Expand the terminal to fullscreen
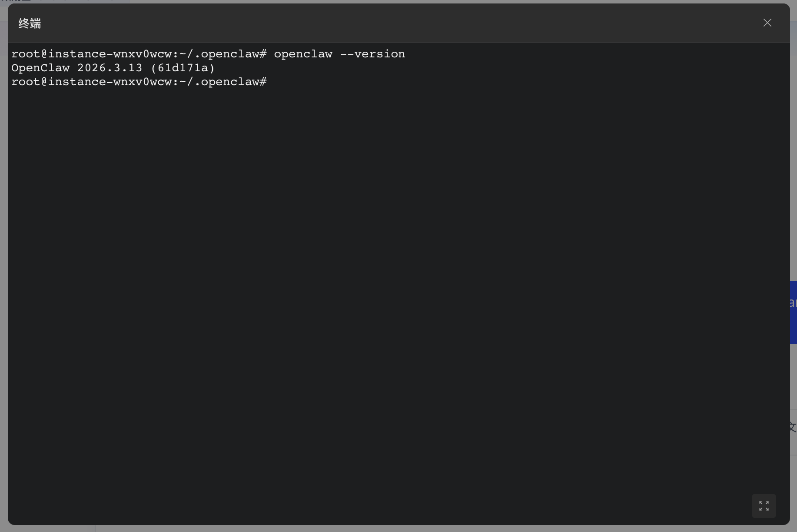 764,505
